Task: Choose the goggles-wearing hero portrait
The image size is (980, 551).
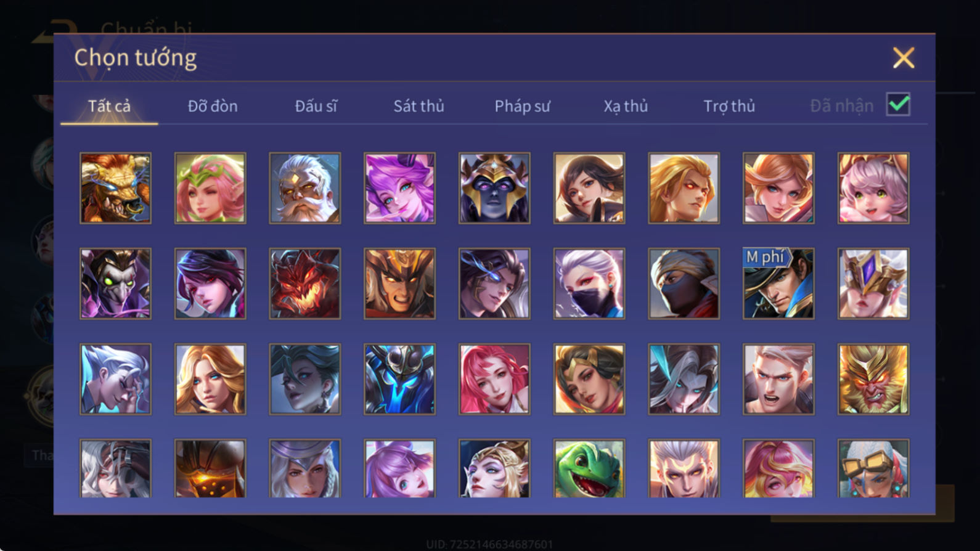Action: click(x=873, y=468)
